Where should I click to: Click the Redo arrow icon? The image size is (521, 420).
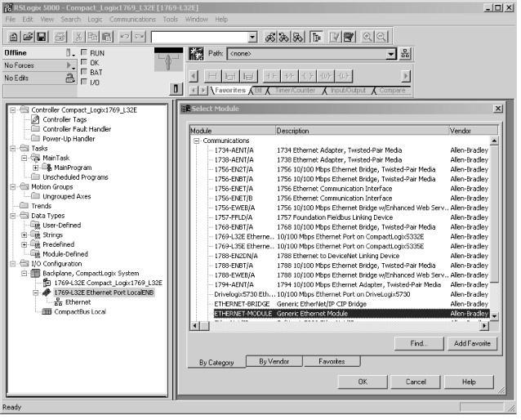click(139, 37)
